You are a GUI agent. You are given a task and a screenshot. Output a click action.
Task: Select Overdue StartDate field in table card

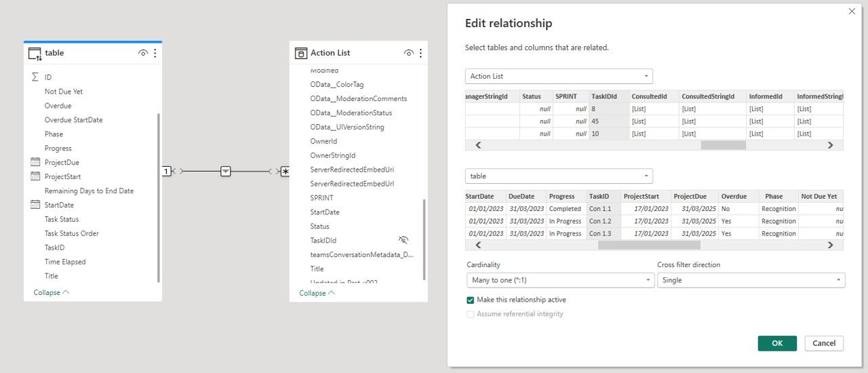[x=74, y=120]
